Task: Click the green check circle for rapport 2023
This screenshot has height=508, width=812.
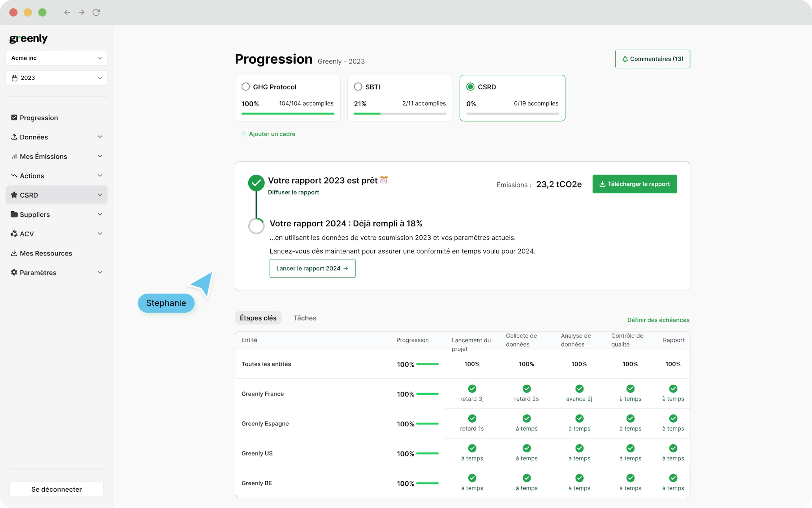Action: pyautogui.click(x=256, y=183)
